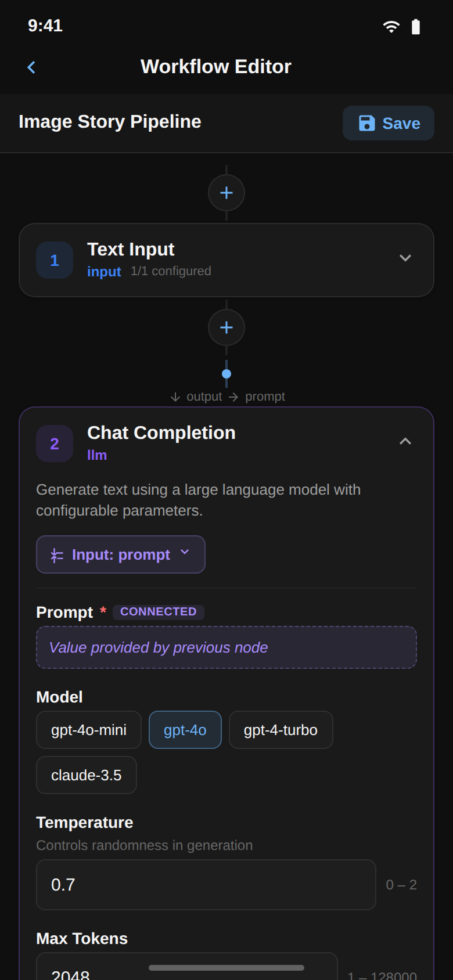Tap the back chevron to exit editor

click(30, 67)
